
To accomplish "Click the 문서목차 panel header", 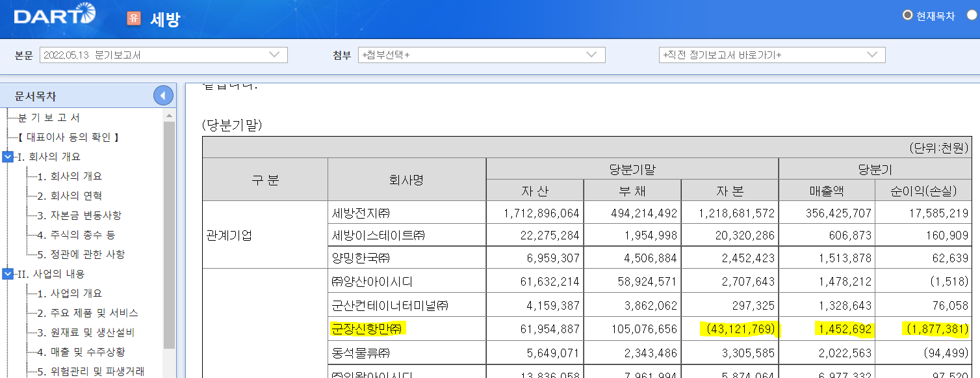I will click(x=88, y=96).
